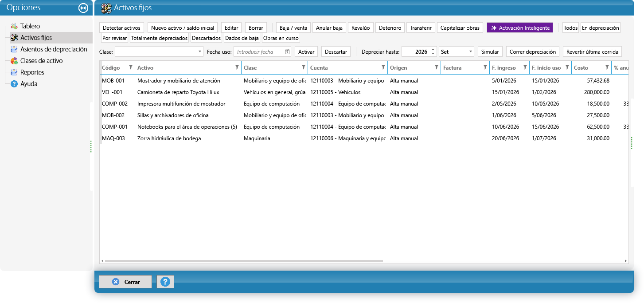Click the help button beside Cerrar
Image resolution: width=644 pixels, height=303 pixels.
click(x=165, y=282)
